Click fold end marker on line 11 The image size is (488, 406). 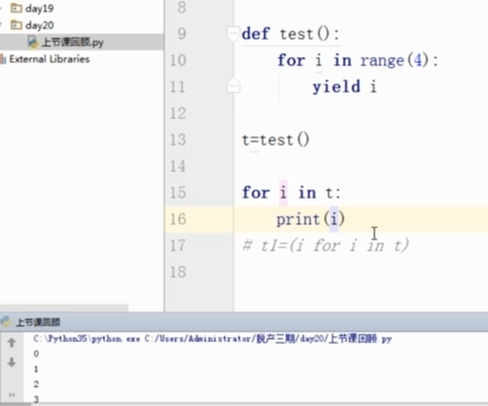(233, 86)
